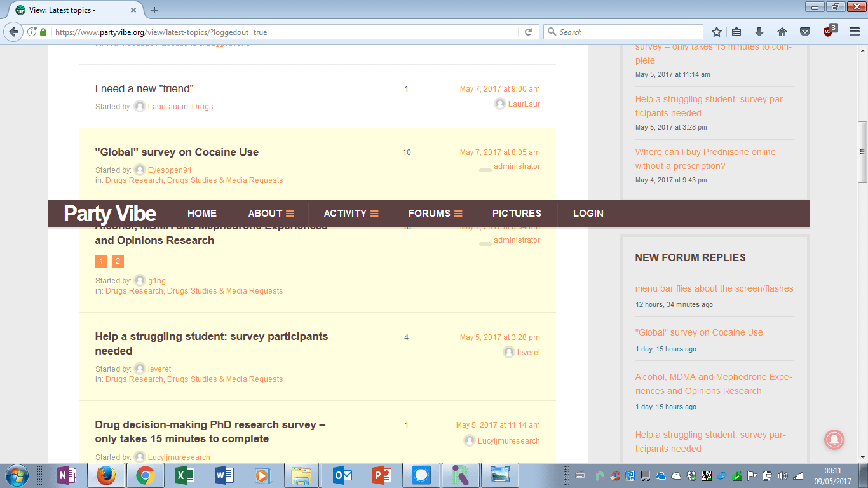Open sidebar 'menu bar flies about the screen/flashes'
Viewport: 868px width, 488px height.
714,288
